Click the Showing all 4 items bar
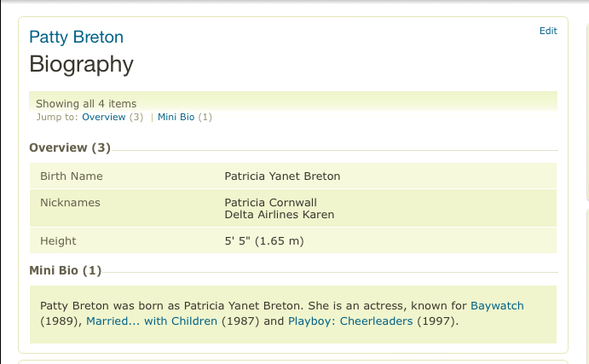Screen dimensions: 589x364 (x=86, y=104)
